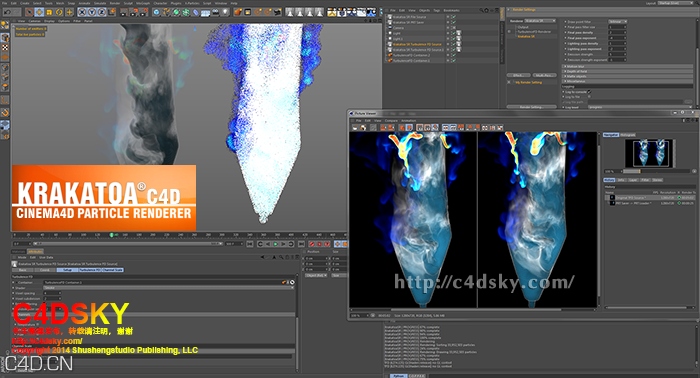The height and width of the screenshot is (378, 700).
Task: Click the green Array generator icon
Action: point(186,12)
